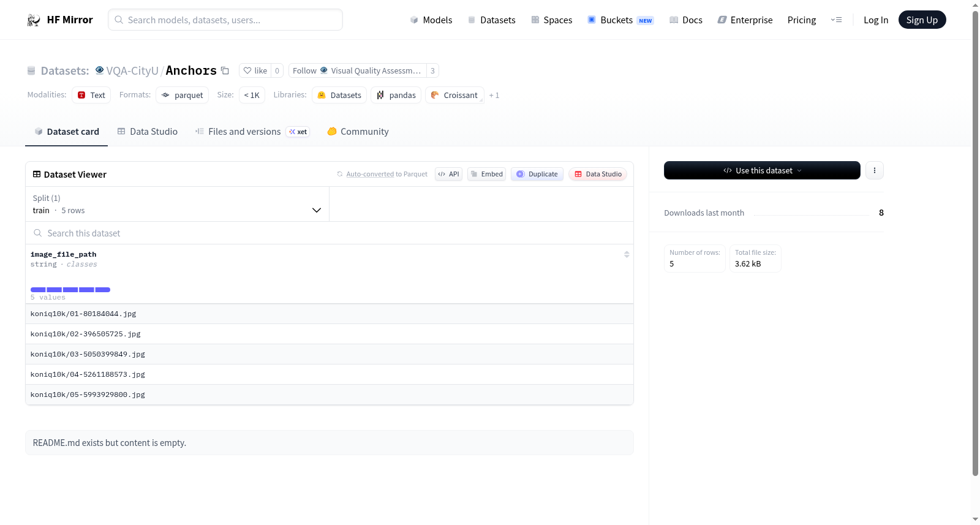Click the Sign Up button
This screenshot has height=525, width=980.
point(922,20)
